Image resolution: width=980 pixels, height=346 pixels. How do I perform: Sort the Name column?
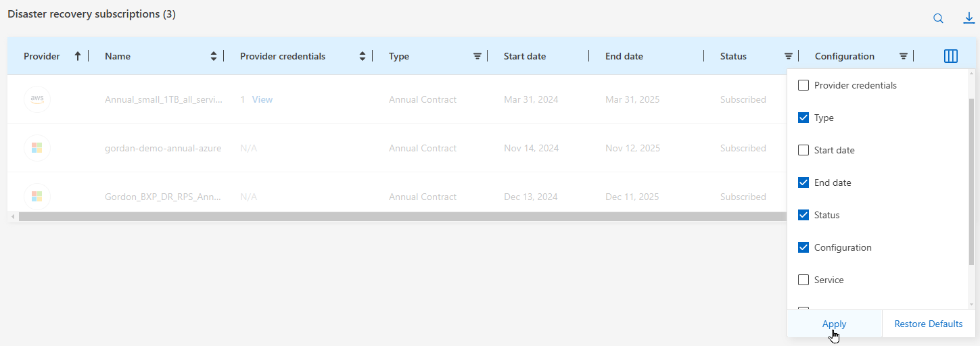214,56
